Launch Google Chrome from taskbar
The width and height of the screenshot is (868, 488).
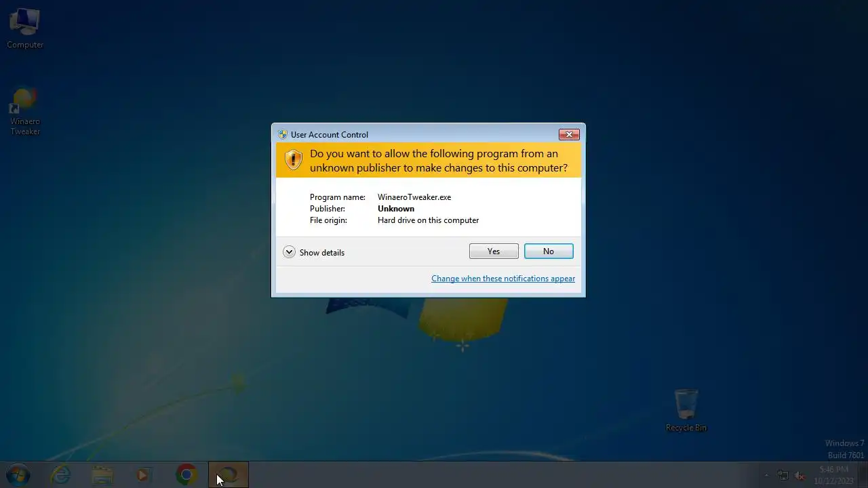coord(186,475)
